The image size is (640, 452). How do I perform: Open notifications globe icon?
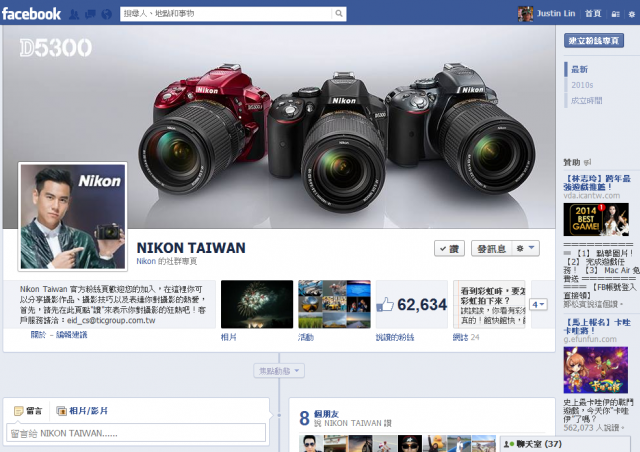pyautogui.click(x=107, y=15)
